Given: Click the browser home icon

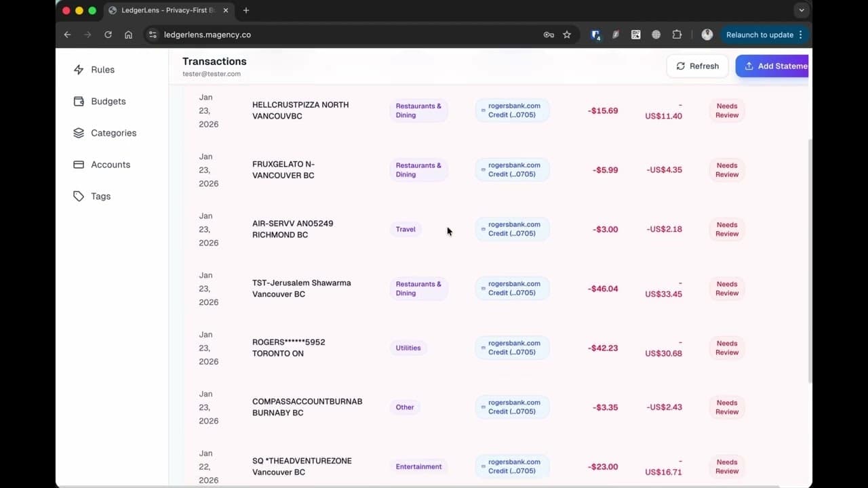Looking at the screenshot, I should point(128,35).
